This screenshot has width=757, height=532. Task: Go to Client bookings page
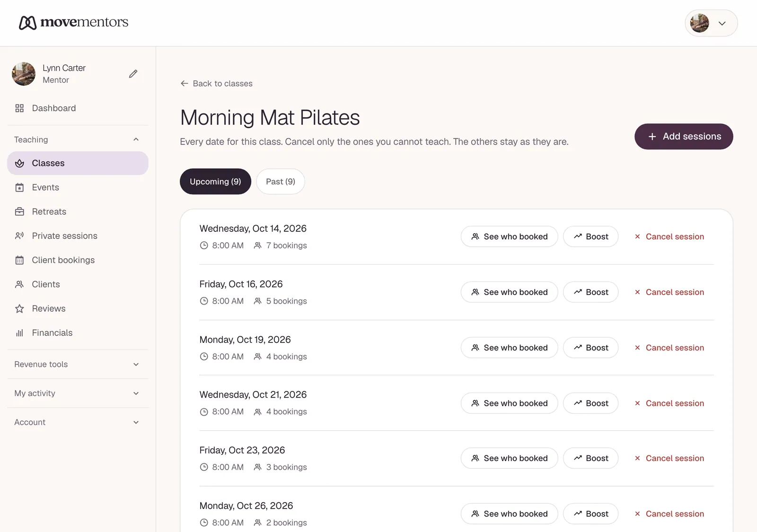pyautogui.click(x=78, y=260)
